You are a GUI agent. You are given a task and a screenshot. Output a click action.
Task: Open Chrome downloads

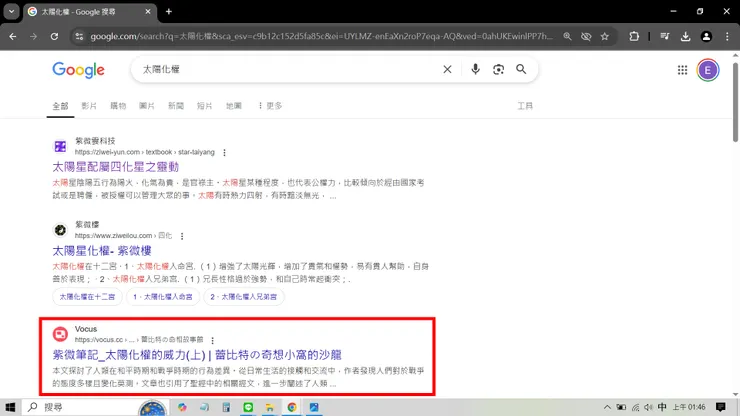click(685, 36)
